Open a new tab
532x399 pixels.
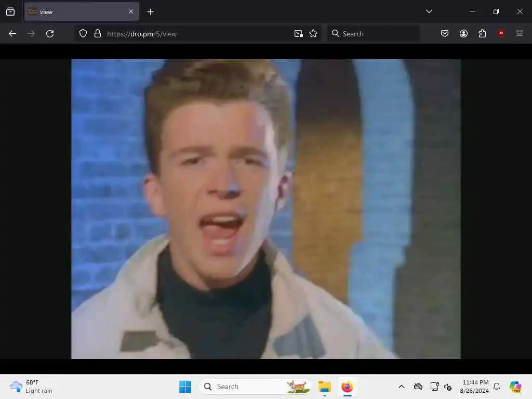pyautogui.click(x=150, y=12)
